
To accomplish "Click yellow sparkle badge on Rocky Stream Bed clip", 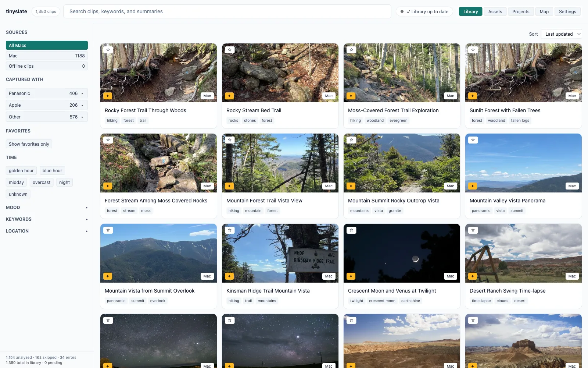I will tap(229, 96).
